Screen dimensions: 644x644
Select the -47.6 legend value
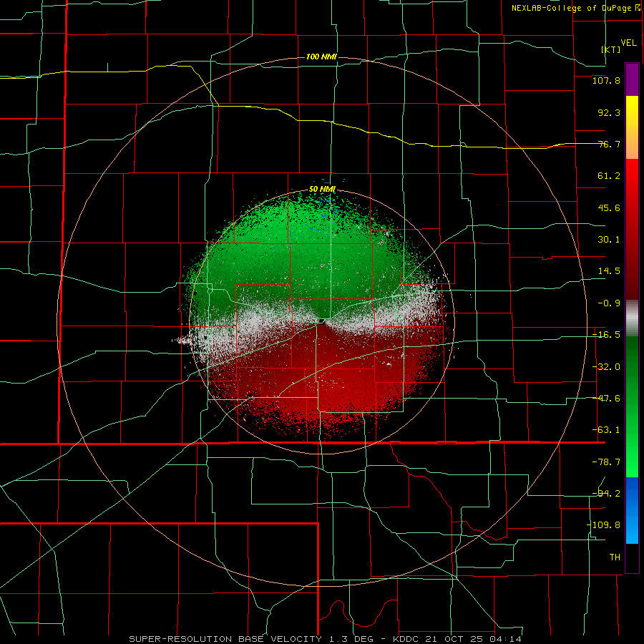tap(606, 399)
